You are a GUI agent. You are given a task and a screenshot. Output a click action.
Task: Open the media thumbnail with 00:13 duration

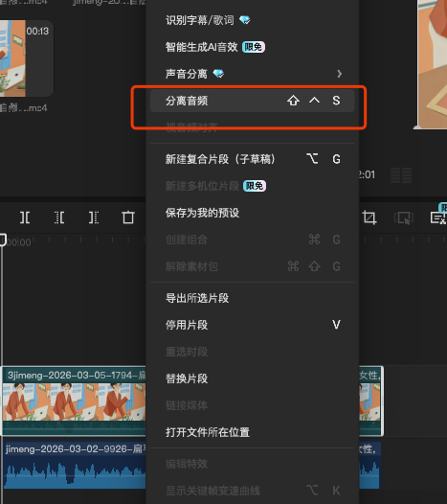tap(27, 58)
